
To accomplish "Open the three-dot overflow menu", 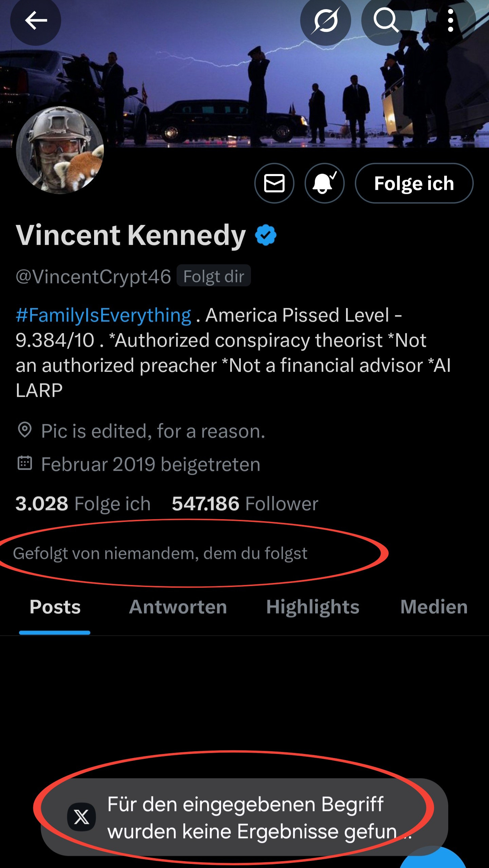I will tap(450, 21).
